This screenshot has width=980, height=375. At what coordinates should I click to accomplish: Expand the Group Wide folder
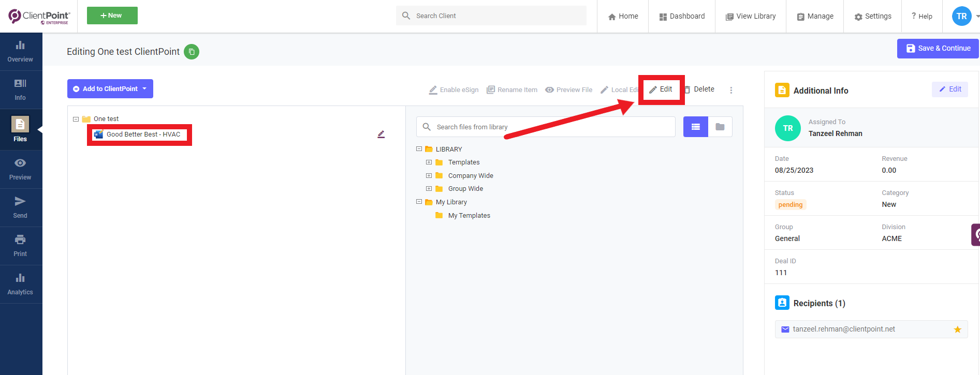(429, 189)
